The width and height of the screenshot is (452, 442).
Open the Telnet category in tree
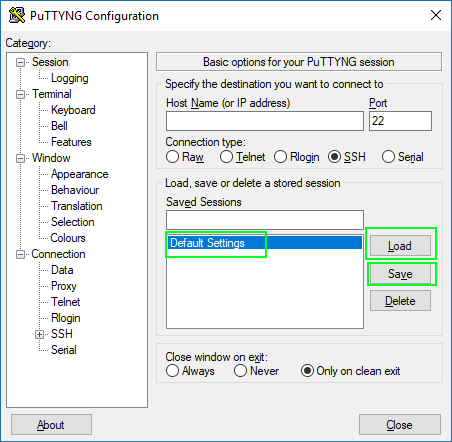tap(66, 302)
